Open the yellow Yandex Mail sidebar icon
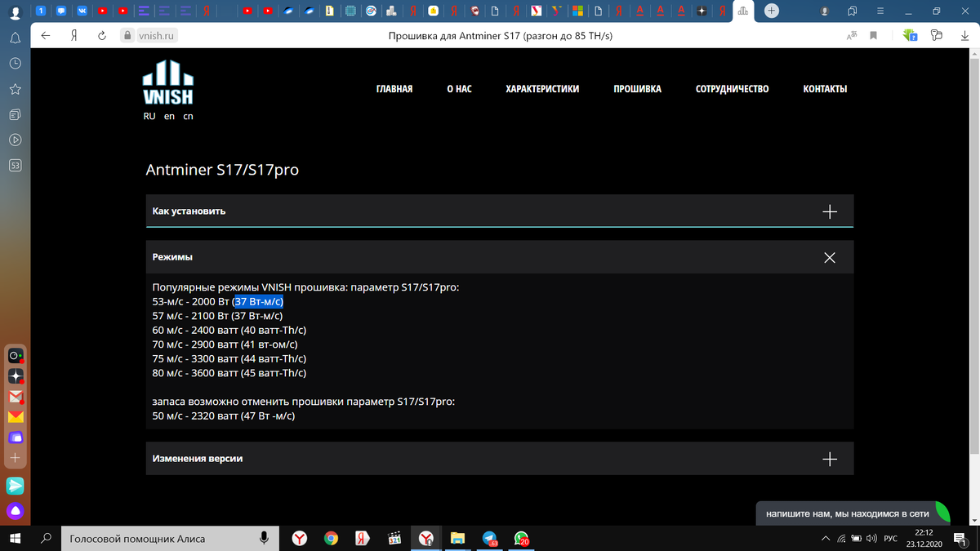Screen dimensions: 980x551 pyautogui.click(x=16, y=417)
